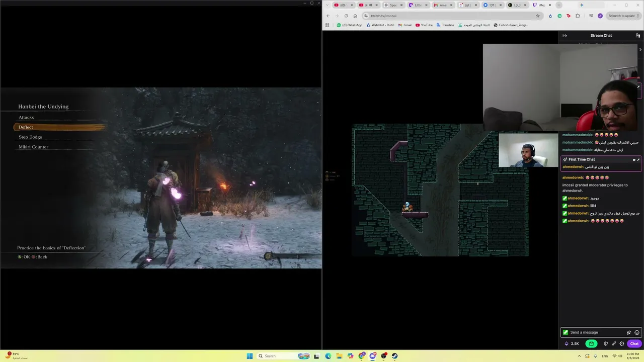Screen dimensions: 644x362
Task: Open the Chrome profile avatar
Action: (x=600, y=16)
